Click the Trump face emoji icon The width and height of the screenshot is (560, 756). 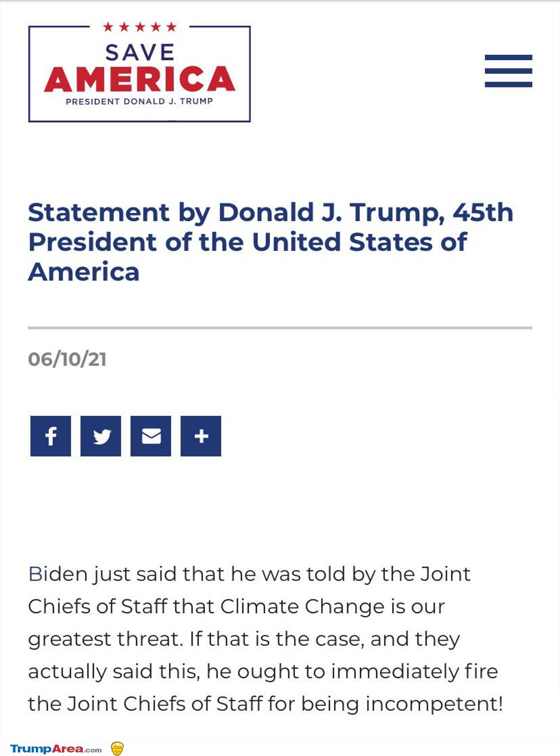pyautogui.click(x=117, y=748)
